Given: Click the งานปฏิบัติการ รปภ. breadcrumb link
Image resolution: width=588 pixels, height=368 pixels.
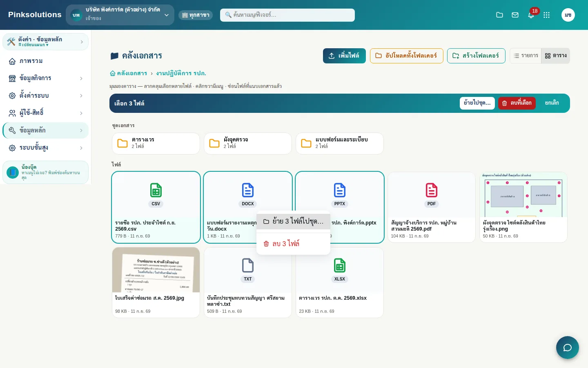Looking at the screenshot, I should (x=181, y=74).
